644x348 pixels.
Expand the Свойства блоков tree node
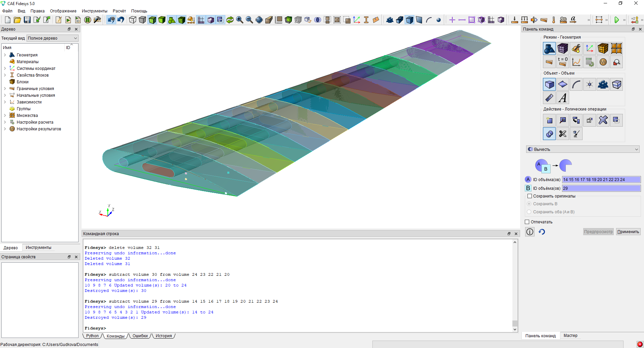click(5, 75)
